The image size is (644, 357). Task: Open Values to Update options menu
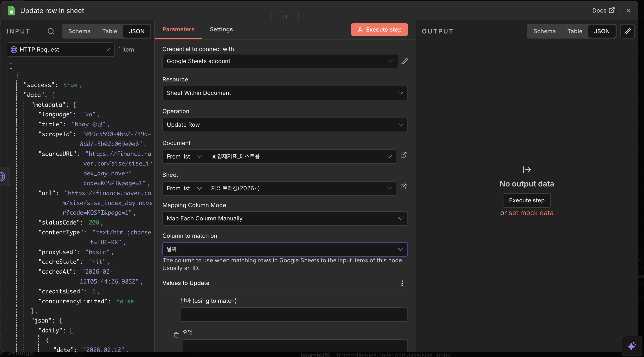pos(402,283)
